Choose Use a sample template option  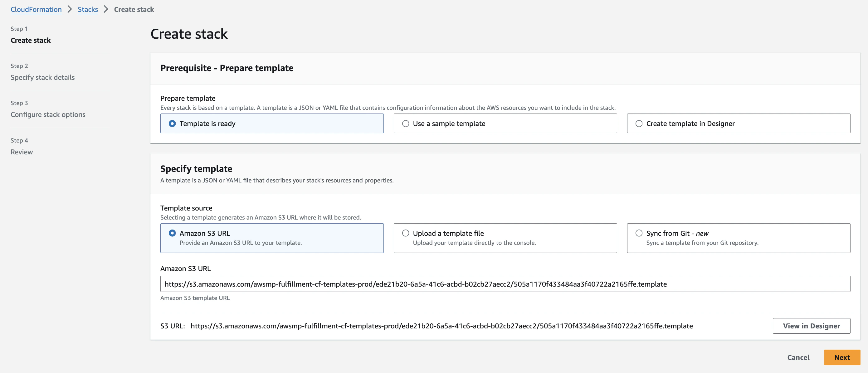[406, 124]
